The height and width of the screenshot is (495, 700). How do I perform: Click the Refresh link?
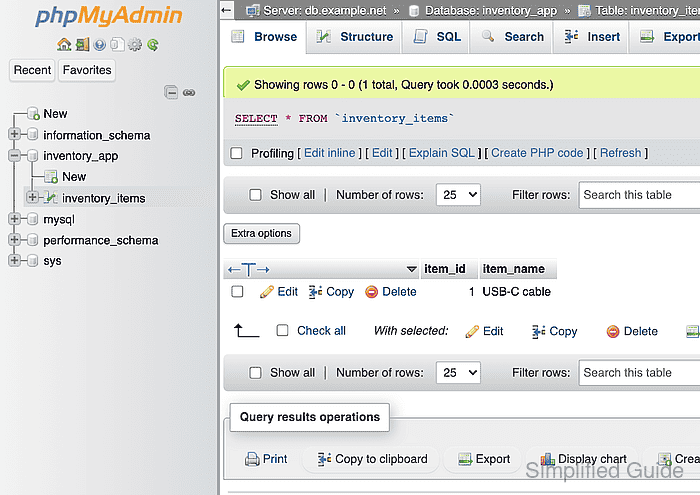pos(621,153)
